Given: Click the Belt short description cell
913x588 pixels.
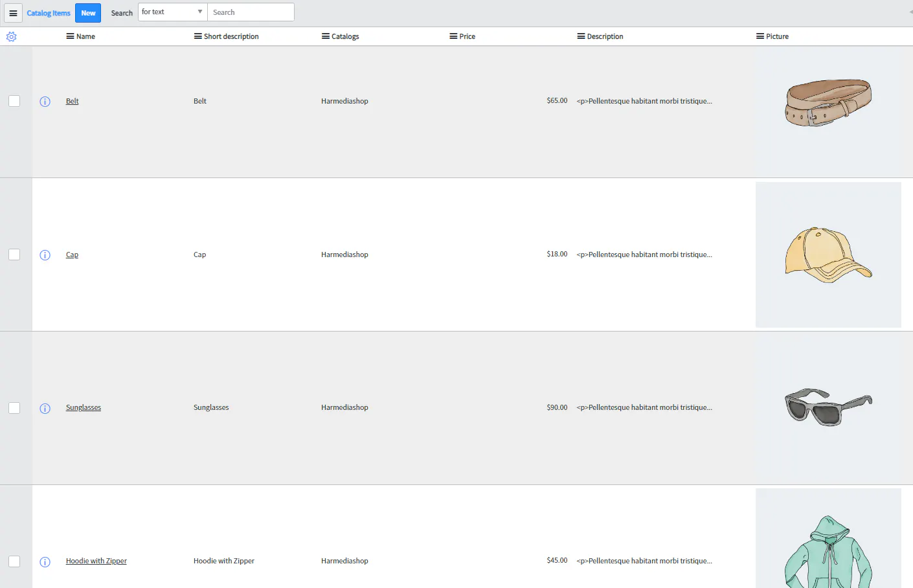Looking at the screenshot, I should (x=200, y=101).
